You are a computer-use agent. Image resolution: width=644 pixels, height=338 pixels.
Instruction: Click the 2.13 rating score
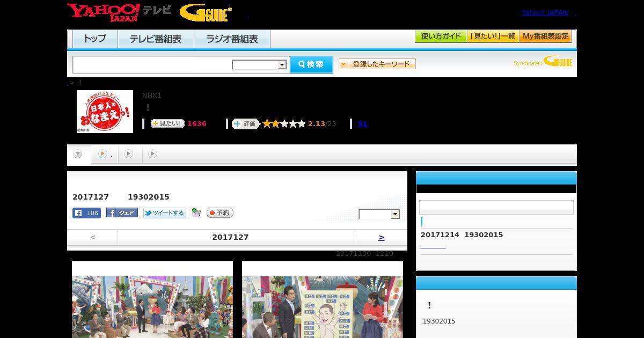pos(317,124)
